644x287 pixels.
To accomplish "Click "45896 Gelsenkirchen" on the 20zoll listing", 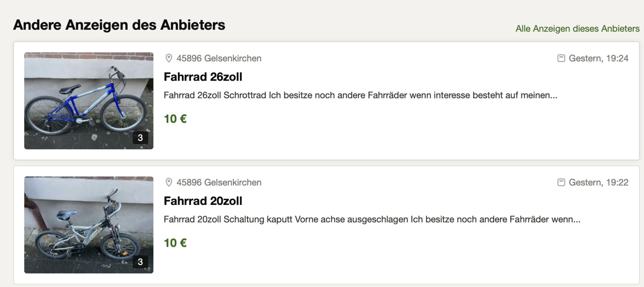I will click(x=219, y=182).
